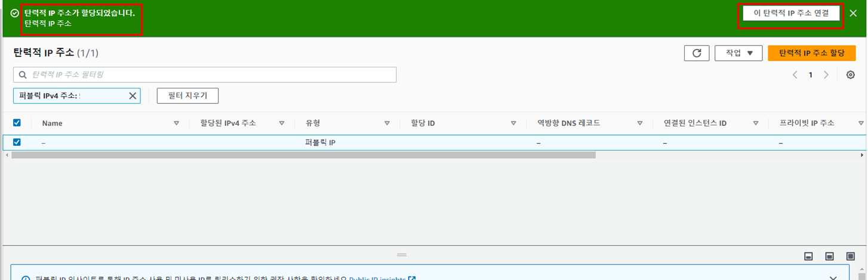Sort by 할당된 IPv4 주소 column
The height and width of the screenshot is (280, 868).
pyautogui.click(x=281, y=123)
